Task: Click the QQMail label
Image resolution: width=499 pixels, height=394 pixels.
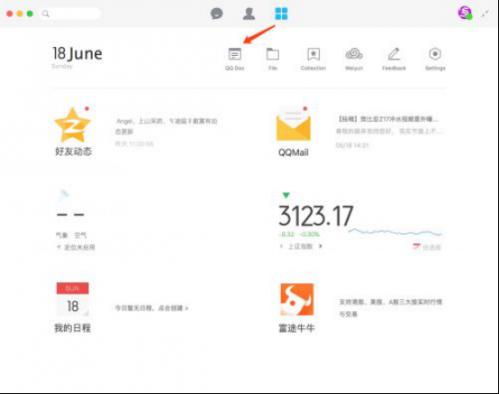Action: 293,152
